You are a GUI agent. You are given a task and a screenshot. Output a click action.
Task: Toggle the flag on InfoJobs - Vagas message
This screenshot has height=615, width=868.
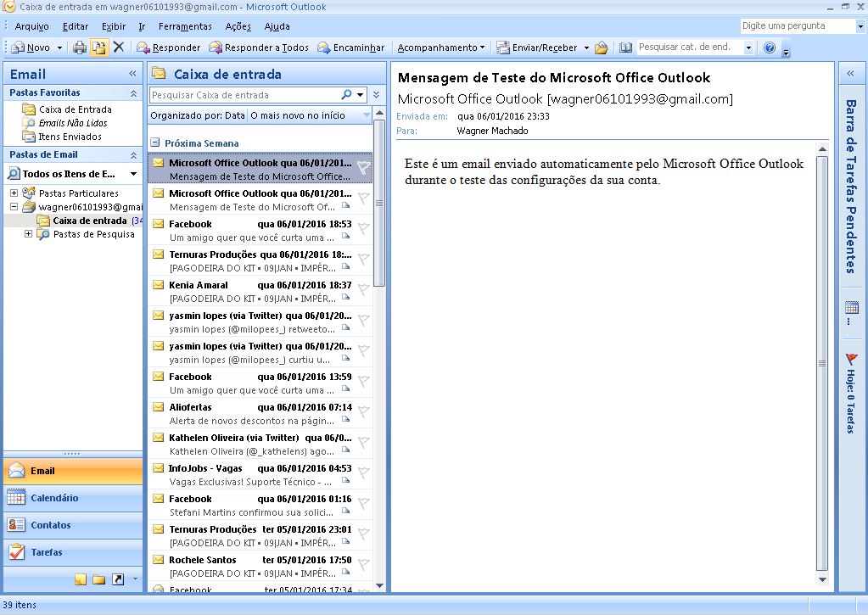tap(364, 472)
